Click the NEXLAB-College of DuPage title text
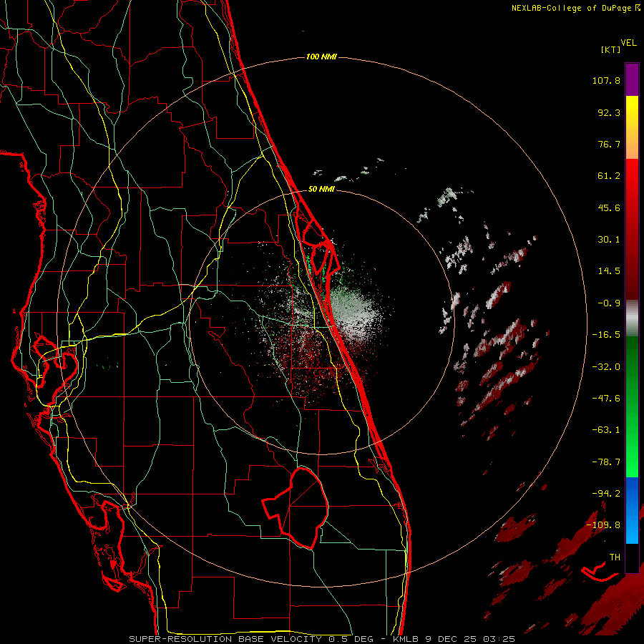644x644 pixels. point(572,8)
